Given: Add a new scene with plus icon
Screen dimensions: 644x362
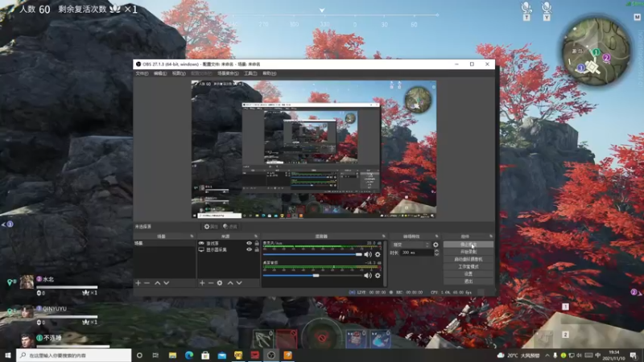Looking at the screenshot, I should click(x=138, y=283).
